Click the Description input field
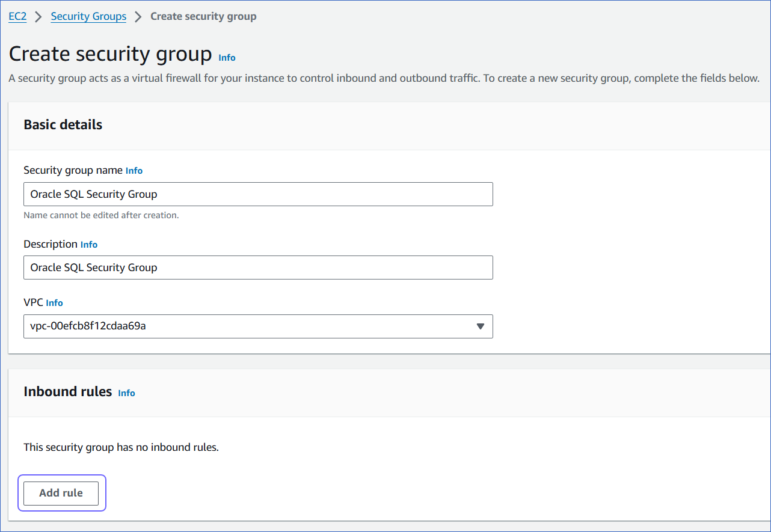Viewport: 771px width, 532px height. (258, 268)
